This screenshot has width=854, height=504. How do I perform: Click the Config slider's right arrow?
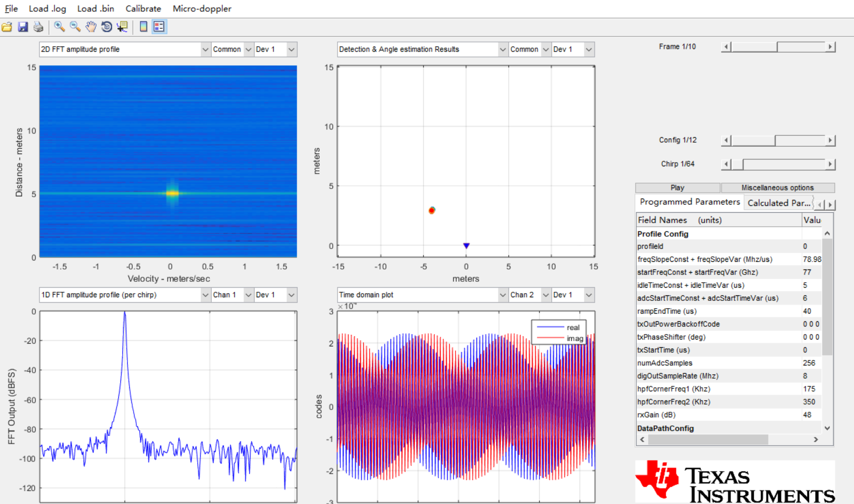830,140
